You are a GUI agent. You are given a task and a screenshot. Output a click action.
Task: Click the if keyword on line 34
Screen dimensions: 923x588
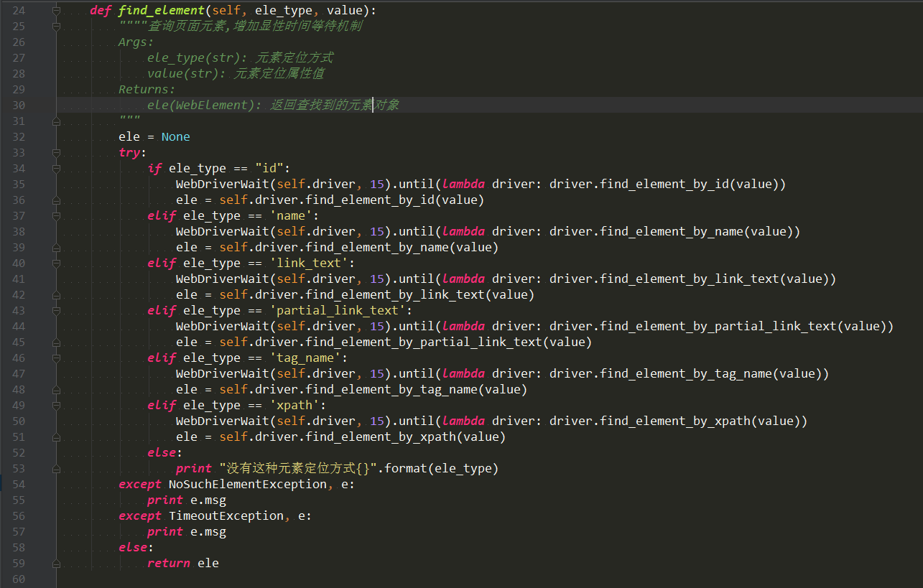pos(154,169)
